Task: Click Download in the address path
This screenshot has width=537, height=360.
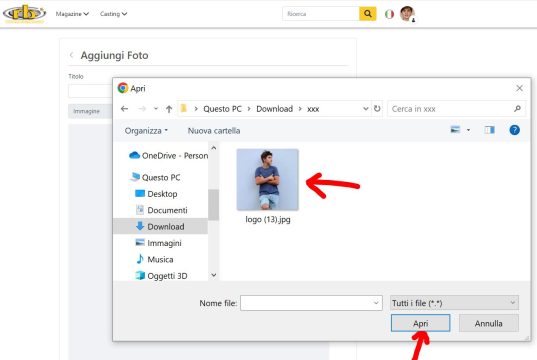Action: [x=275, y=109]
